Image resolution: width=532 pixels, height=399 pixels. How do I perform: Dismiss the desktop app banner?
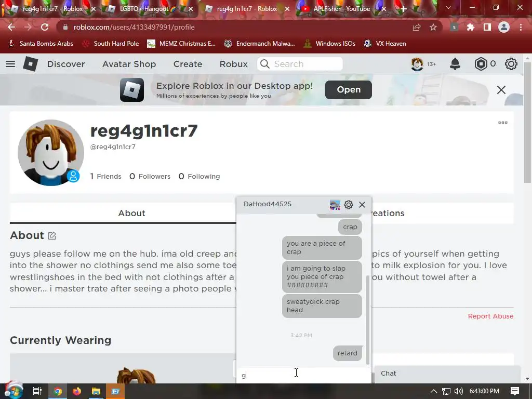501,90
